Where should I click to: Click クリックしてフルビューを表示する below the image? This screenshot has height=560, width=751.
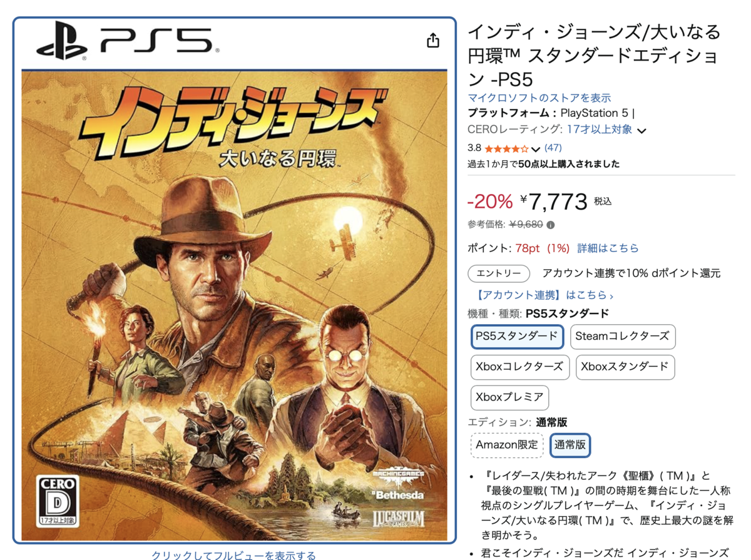click(x=233, y=554)
